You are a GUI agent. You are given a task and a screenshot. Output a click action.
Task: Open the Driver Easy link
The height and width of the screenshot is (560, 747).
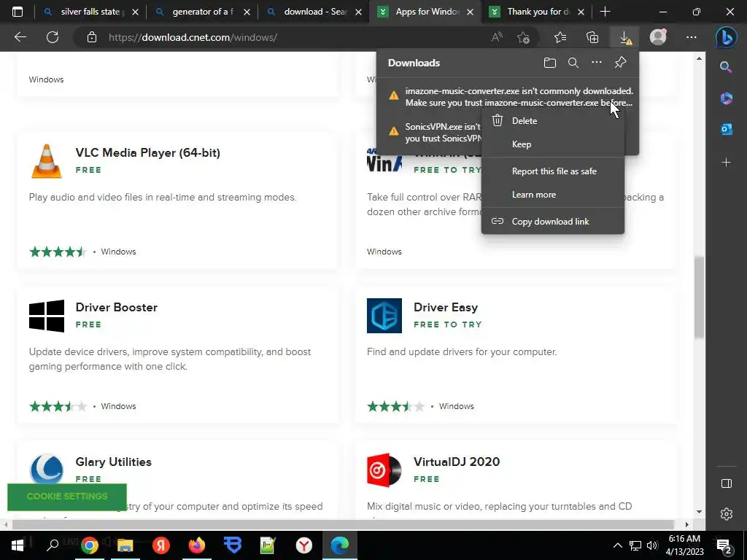tap(446, 307)
